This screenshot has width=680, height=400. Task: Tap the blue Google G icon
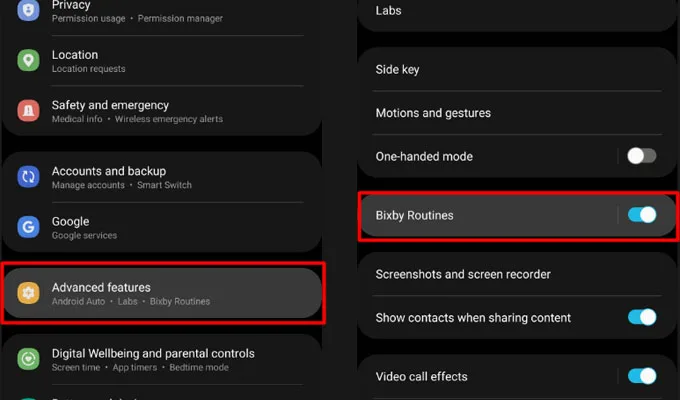(x=28, y=227)
